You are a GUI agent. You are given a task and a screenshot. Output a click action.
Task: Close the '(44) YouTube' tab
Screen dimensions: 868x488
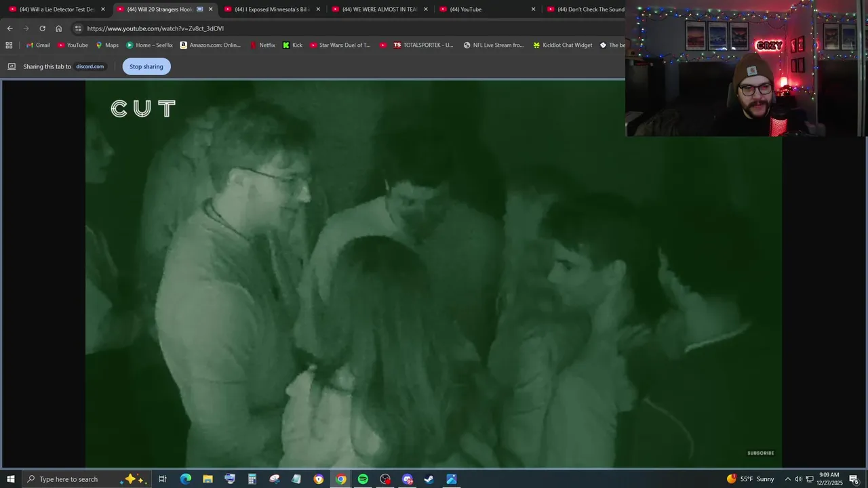point(533,9)
